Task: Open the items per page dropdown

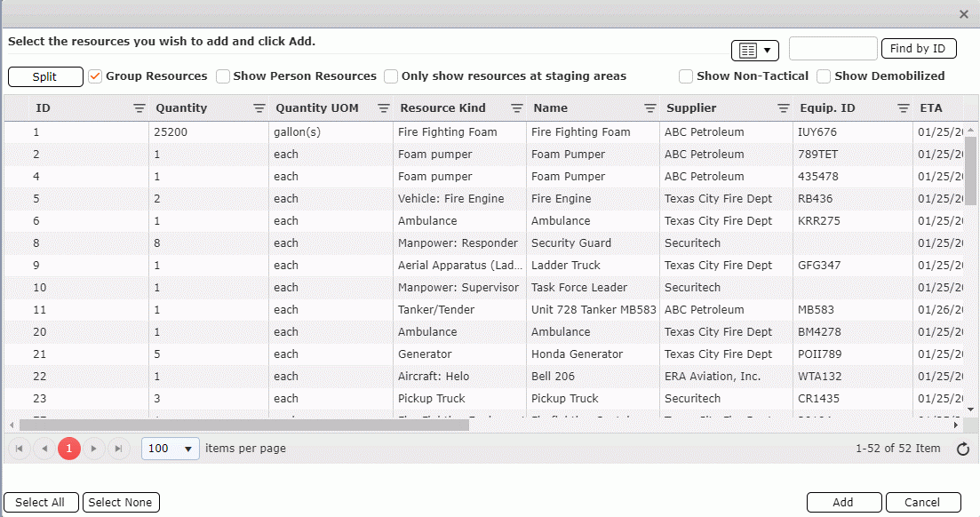Action: [x=171, y=449]
